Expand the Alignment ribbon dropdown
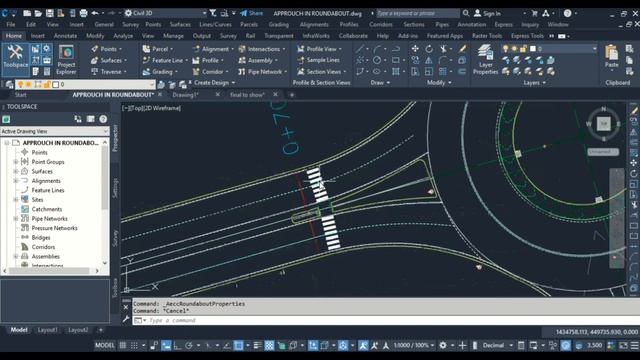The image size is (640, 360). click(232, 49)
